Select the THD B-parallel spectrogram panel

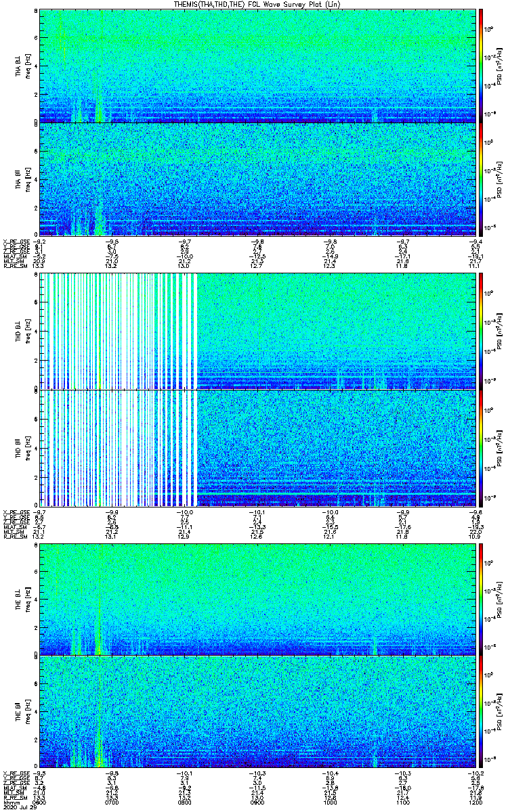(257, 448)
